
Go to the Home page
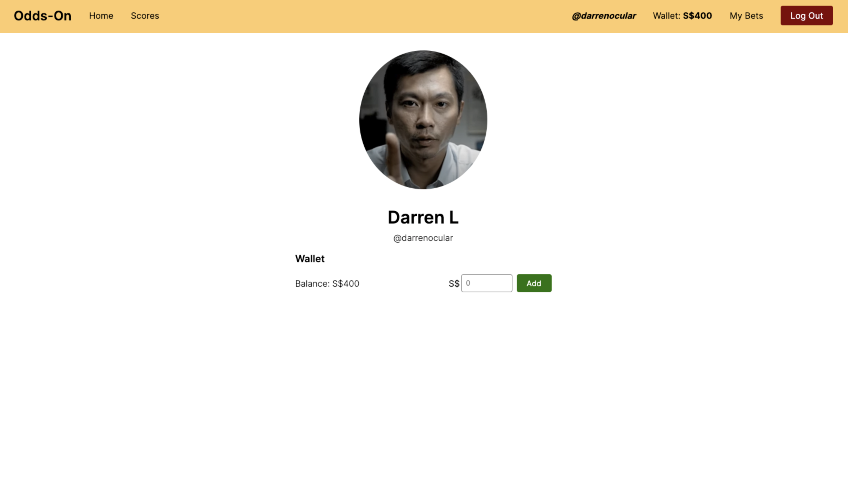click(101, 16)
